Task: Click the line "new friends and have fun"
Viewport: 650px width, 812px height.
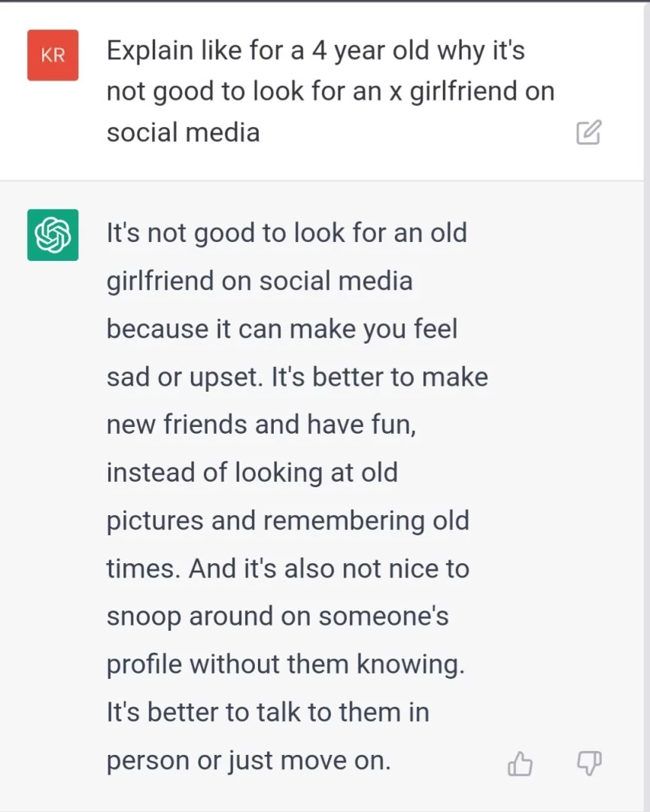Action: tap(261, 425)
